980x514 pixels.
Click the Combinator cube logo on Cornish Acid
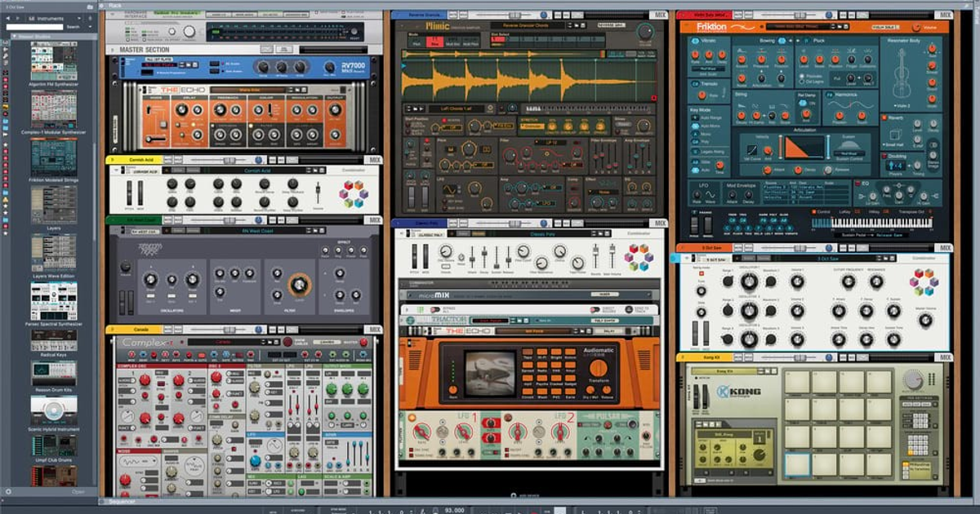pyautogui.click(x=354, y=193)
